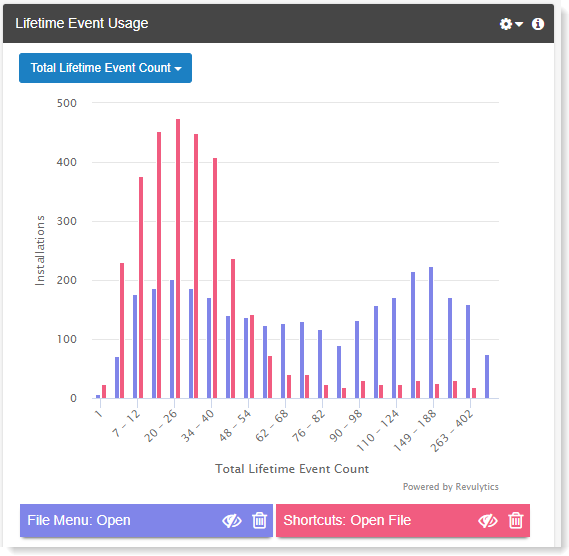Delete the File Menu: Open series
The width and height of the screenshot is (569, 556).
[259, 520]
